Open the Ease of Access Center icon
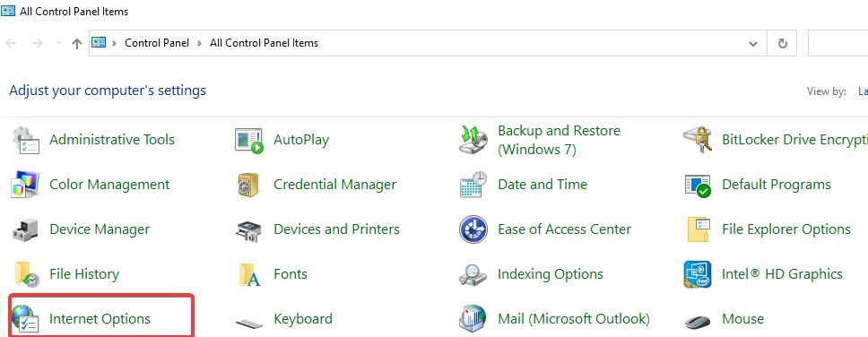Screen dimensions: 868x337 coord(473,229)
